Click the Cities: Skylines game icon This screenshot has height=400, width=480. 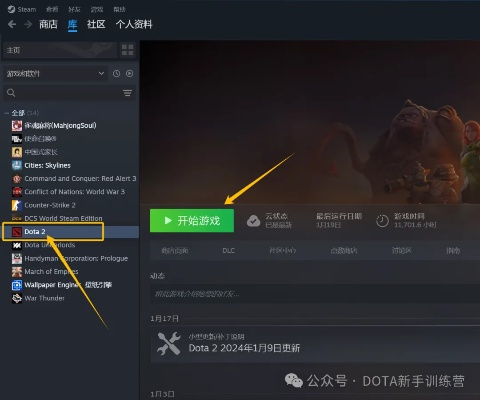coord(17,165)
